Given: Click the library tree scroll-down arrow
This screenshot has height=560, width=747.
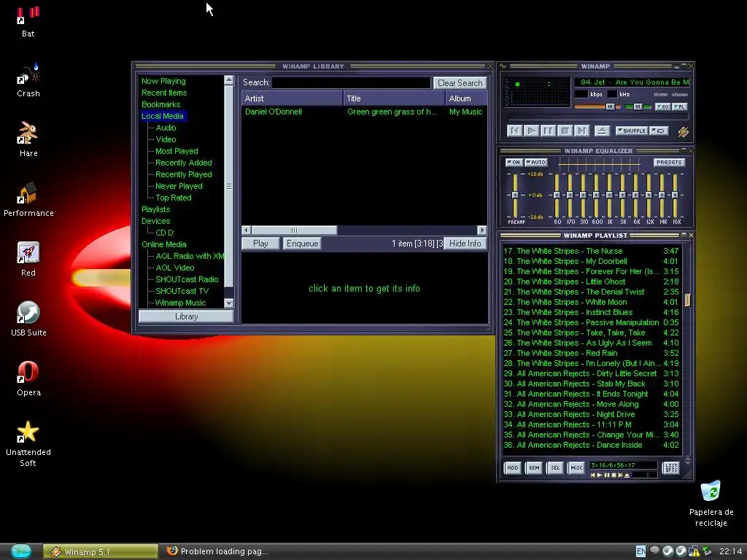Looking at the screenshot, I should point(228,303).
